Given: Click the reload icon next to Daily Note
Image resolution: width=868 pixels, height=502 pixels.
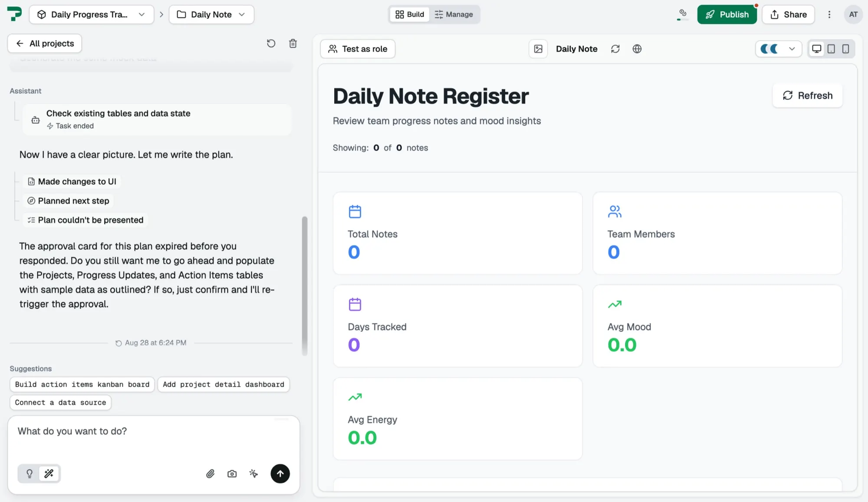Looking at the screenshot, I should point(615,49).
